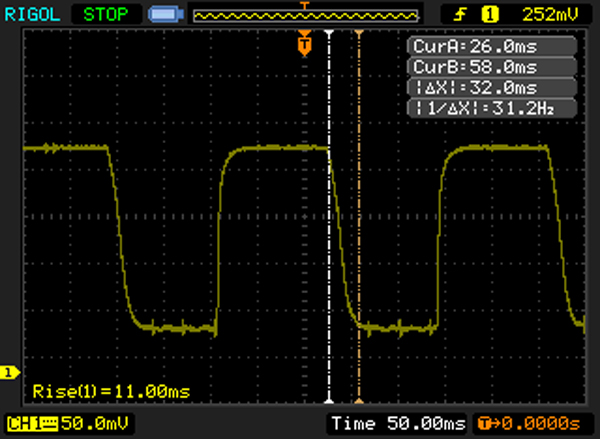Click the CH1 coupling label icon
The image size is (600, 439).
tap(33, 424)
